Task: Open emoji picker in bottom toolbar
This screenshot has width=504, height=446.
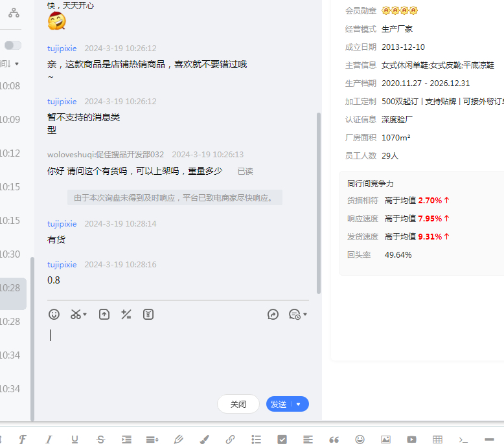Action: click(x=360, y=440)
